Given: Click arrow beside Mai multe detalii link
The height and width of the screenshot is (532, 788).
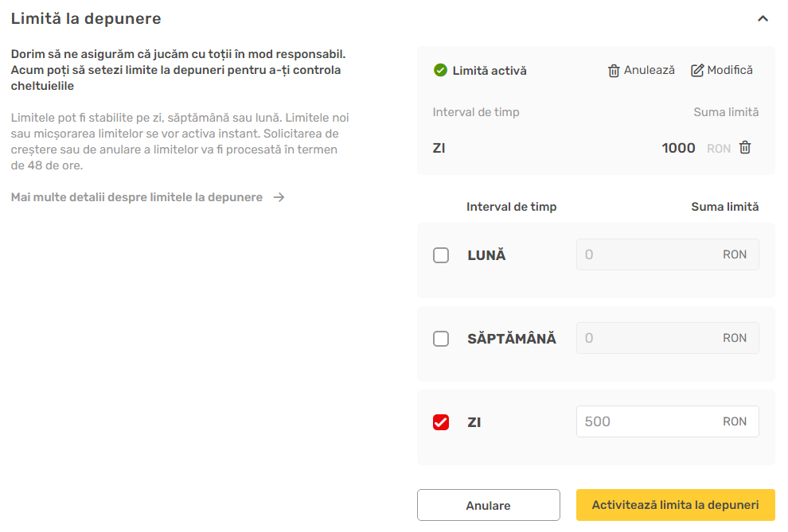Looking at the screenshot, I should coord(279,197).
